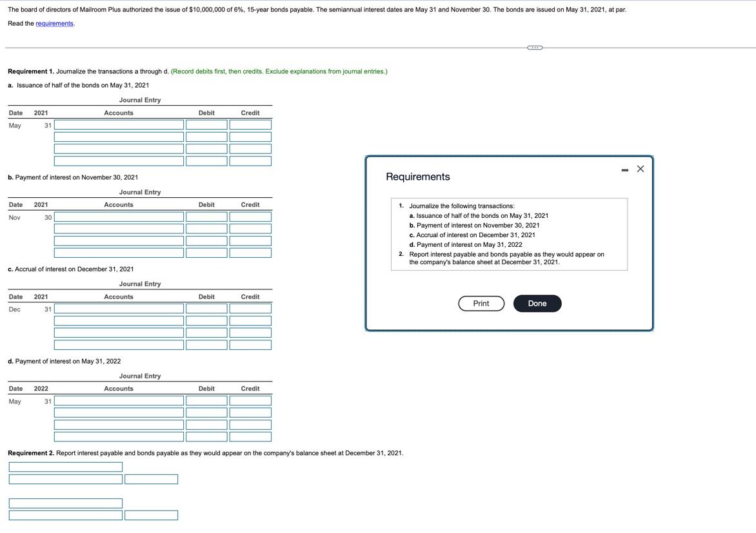756x533 pixels.
Task: Close the Requirements popup with the X
Action: pos(639,168)
